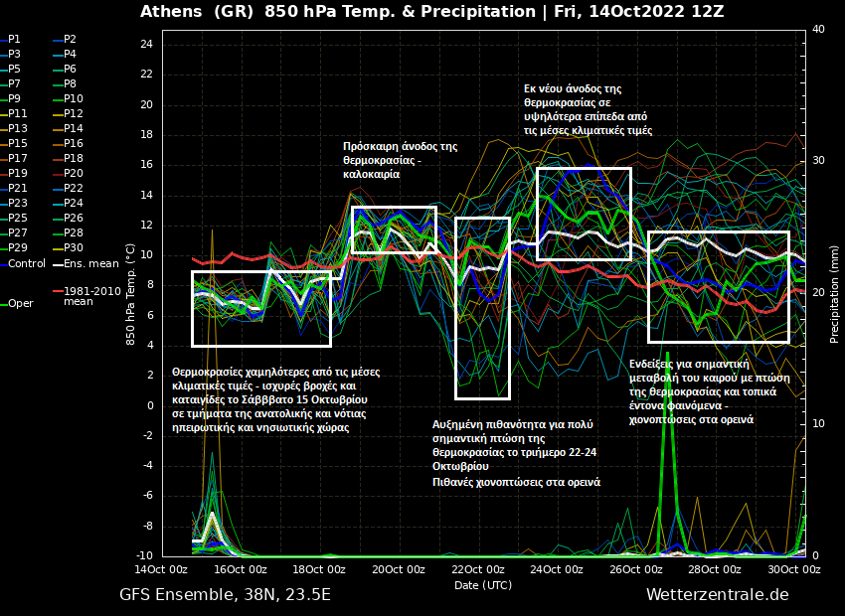This screenshot has height=616, width=845.
Task: Click the -6 temperature axis tick label
Action: tap(146, 496)
